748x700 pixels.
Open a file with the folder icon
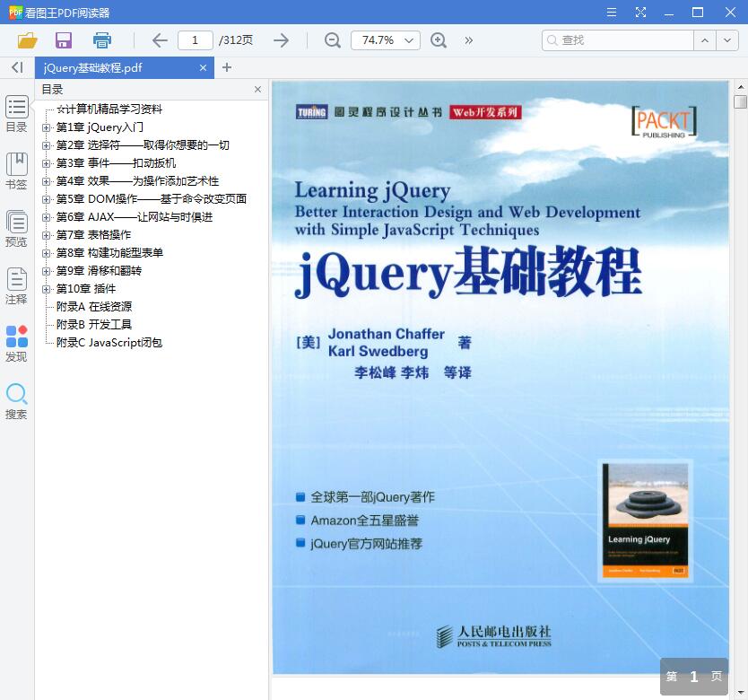click(27, 40)
